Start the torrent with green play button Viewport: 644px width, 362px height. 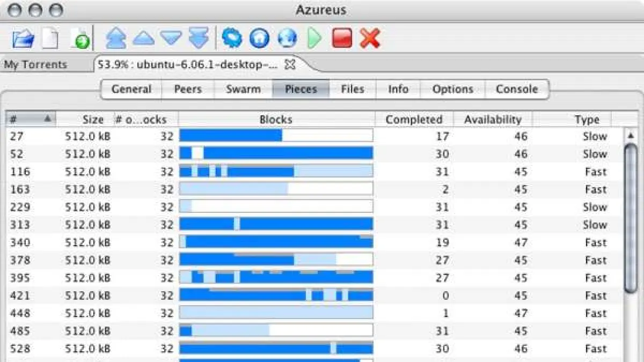point(314,39)
